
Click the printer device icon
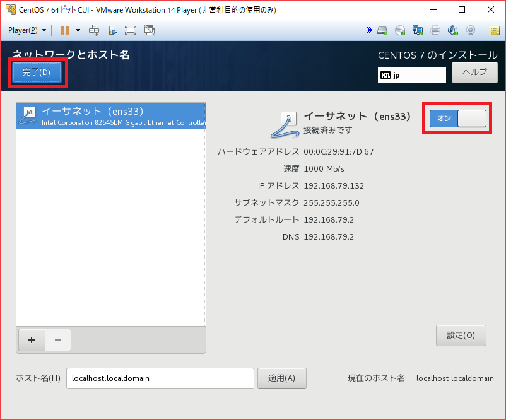pyautogui.click(x=435, y=30)
